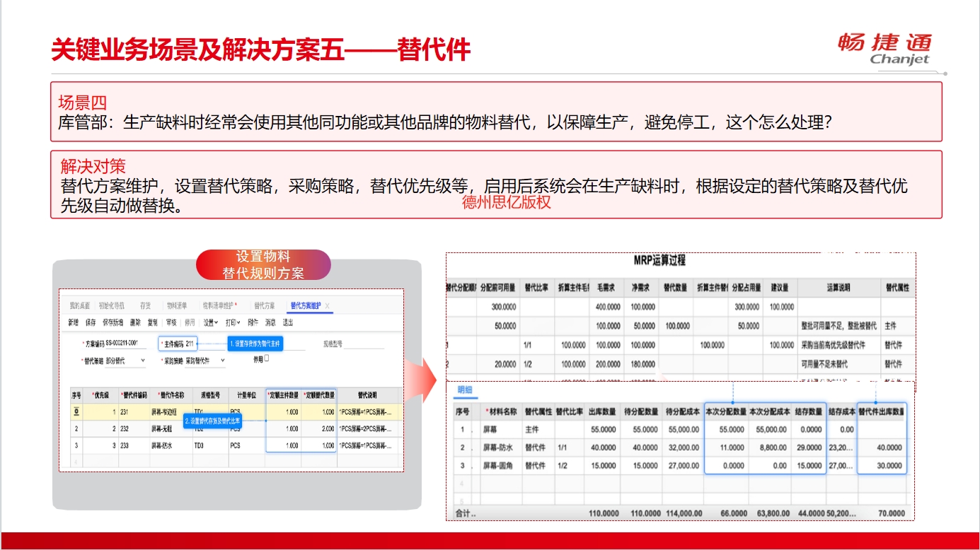Select the 明细 tab in MRP panel
The image size is (980, 550).
tap(465, 390)
